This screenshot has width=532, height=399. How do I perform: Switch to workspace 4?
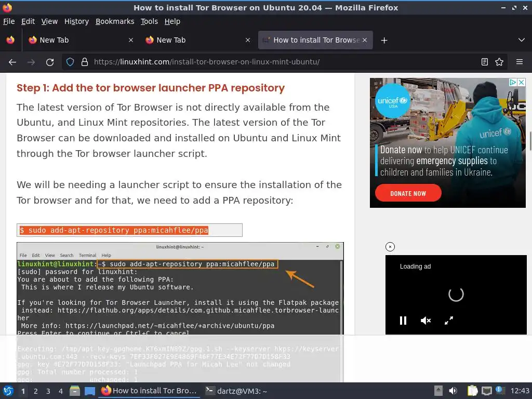pos(61,391)
